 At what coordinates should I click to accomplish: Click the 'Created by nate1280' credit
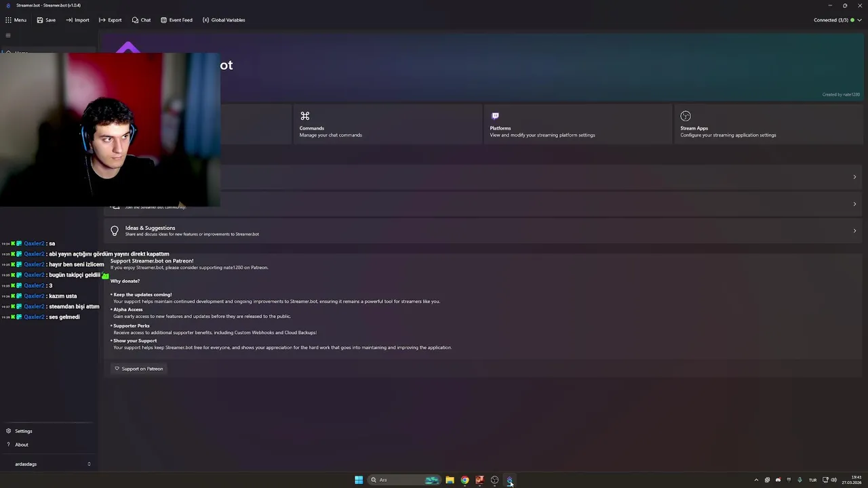tap(841, 94)
